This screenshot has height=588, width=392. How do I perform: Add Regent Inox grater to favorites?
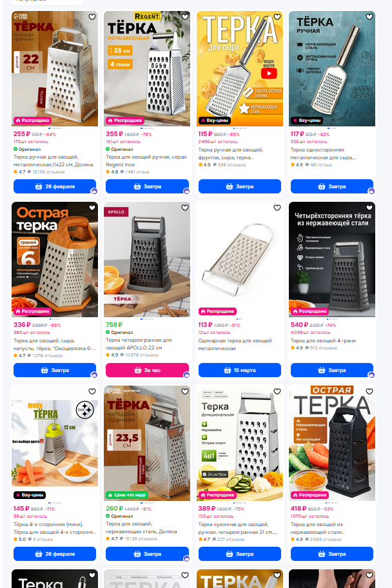coord(184,17)
